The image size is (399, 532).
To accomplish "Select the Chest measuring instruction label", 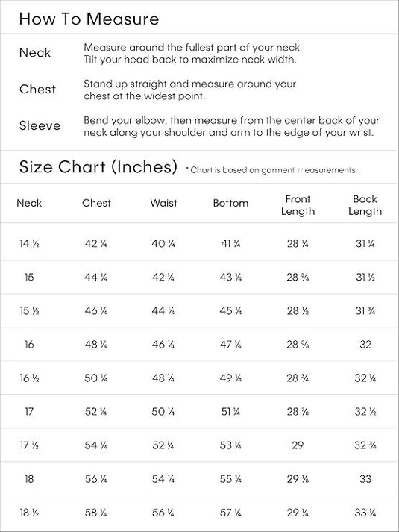I will coord(37,90).
